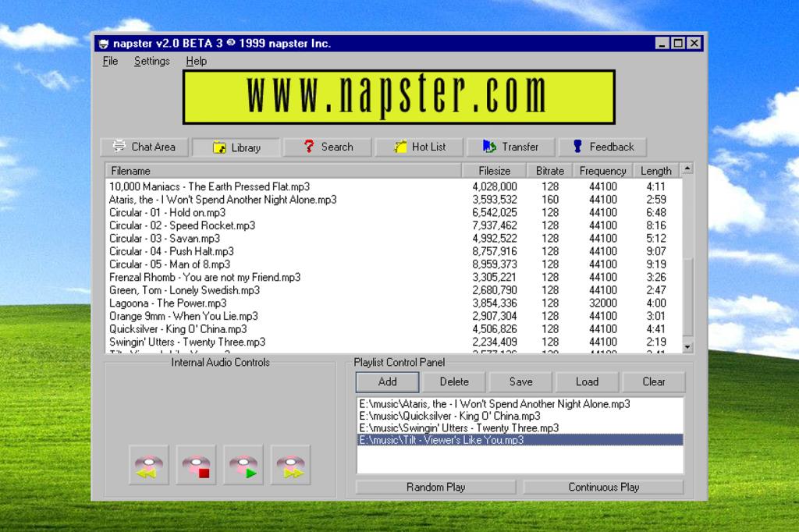Close the napster window
This screenshot has width=799, height=532.
[x=694, y=44]
